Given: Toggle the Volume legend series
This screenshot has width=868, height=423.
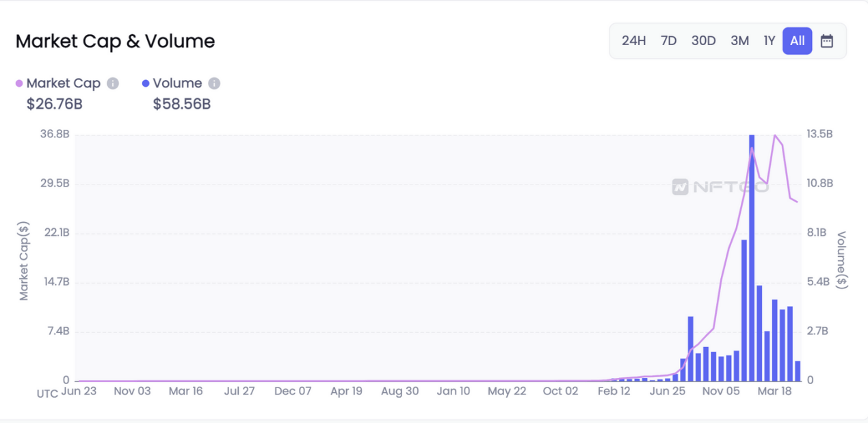Looking at the screenshot, I should [177, 83].
